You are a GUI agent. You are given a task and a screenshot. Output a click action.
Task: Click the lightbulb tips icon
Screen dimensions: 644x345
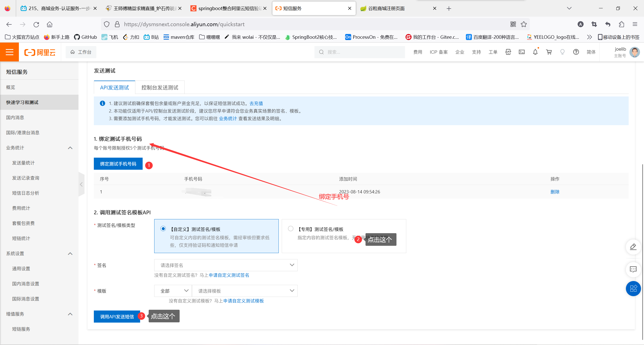562,52
